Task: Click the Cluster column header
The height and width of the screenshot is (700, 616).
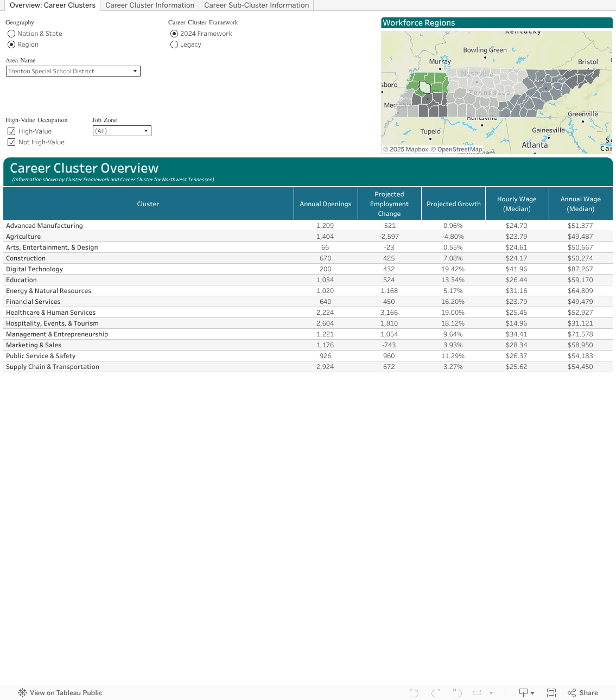Action: click(x=148, y=204)
